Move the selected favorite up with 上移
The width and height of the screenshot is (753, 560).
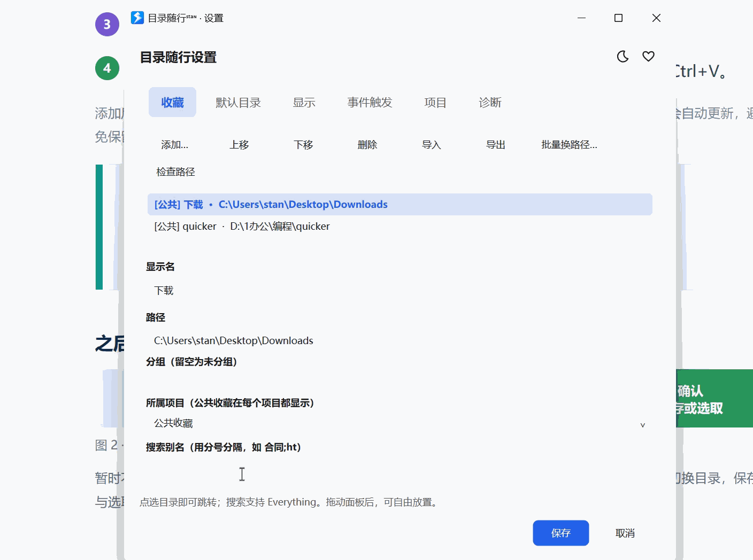click(239, 145)
